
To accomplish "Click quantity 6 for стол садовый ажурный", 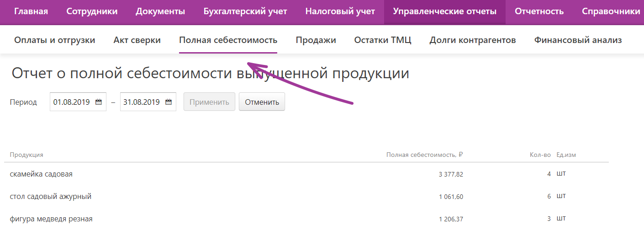I will tap(549, 196).
